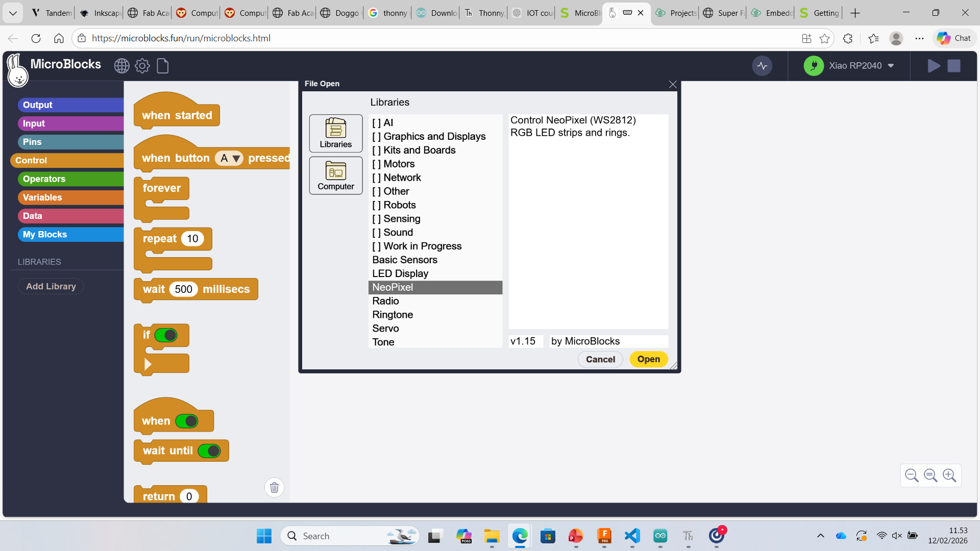Zoom in with magnifier plus icon
The height and width of the screenshot is (551, 980).
pyautogui.click(x=949, y=475)
